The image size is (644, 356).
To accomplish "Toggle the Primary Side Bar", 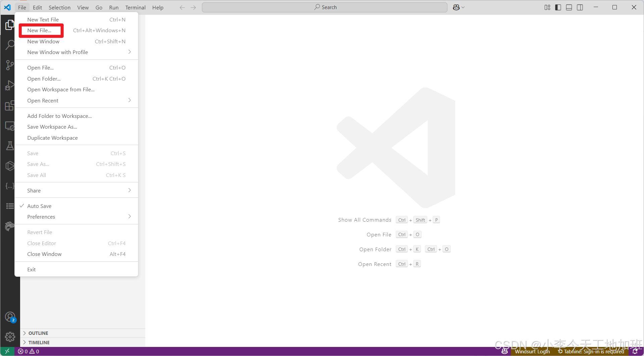I will (x=558, y=7).
